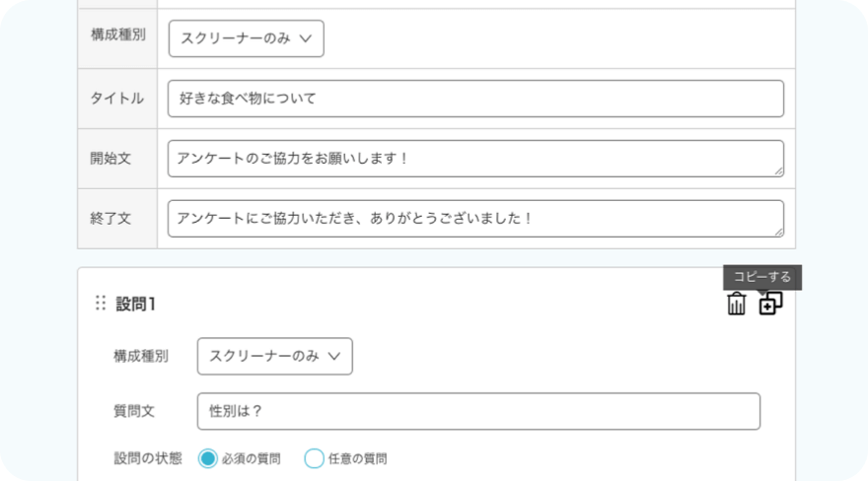The image size is (868, 481).
Task: Click the タイトル row label cell
Action: point(117,99)
